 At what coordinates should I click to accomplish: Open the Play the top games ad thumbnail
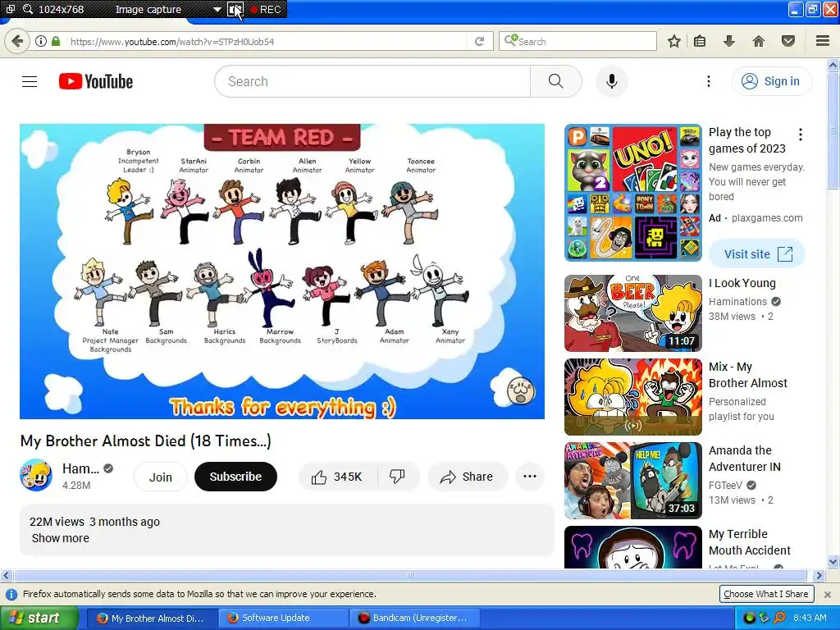click(633, 193)
